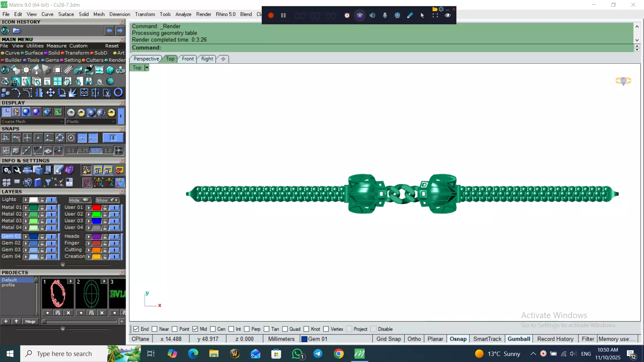Viewport: 644px width, 362px height.
Task: Click the Show layers button
Action: click(x=107, y=200)
